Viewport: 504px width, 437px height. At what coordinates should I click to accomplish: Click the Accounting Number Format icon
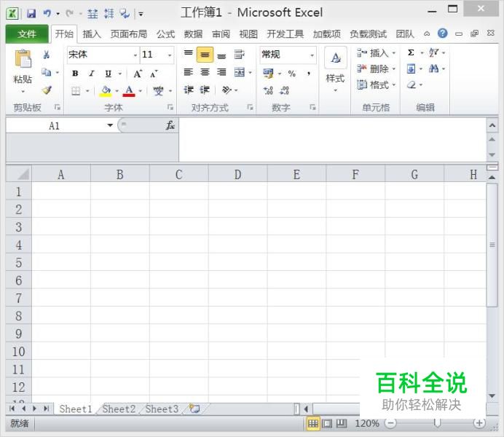pyautogui.click(x=268, y=74)
